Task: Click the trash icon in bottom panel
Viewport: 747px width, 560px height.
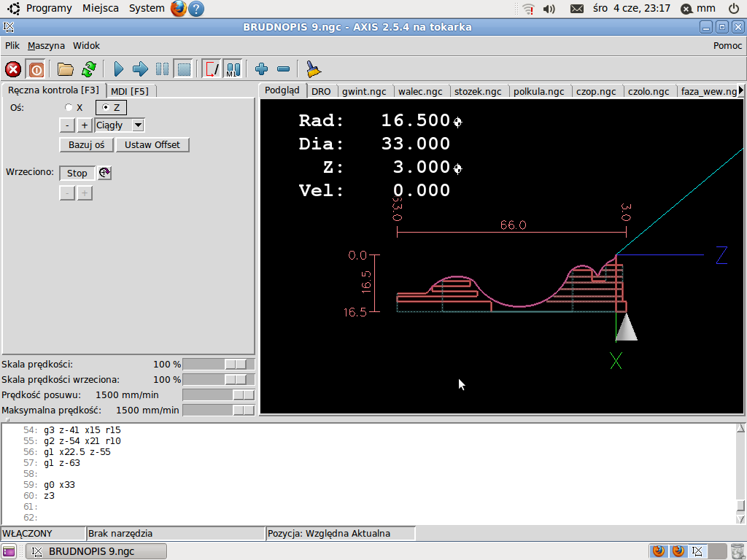Action: coord(737,551)
